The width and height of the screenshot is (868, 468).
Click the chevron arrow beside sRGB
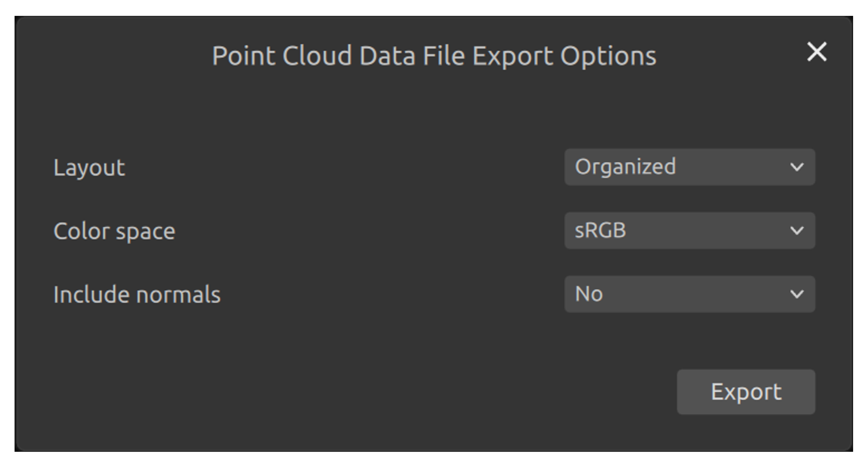pyautogui.click(x=797, y=231)
